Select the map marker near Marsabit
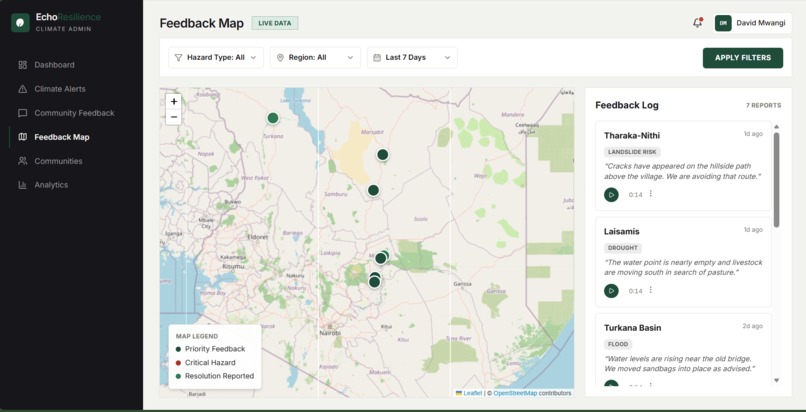Image resolution: width=806 pixels, height=412 pixels. pos(382,155)
